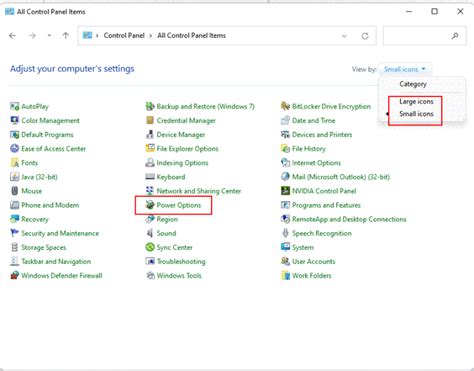Image resolution: width=474 pixels, height=371 pixels.
Task: Click the Color Management icon
Action: click(x=14, y=120)
